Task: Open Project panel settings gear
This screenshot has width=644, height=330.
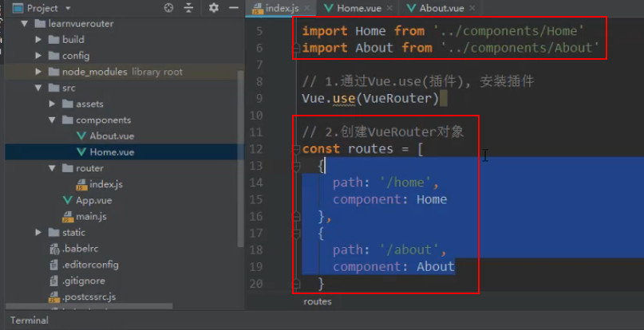Action: (x=214, y=8)
